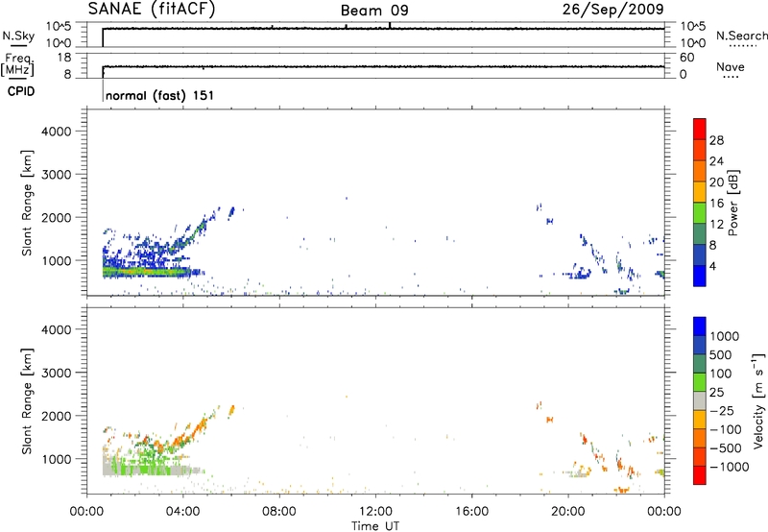Click the 16:00 time tick label

pyautogui.click(x=471, y=512)
